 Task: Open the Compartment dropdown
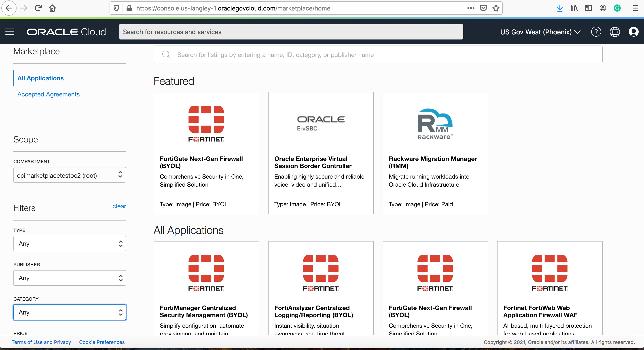[x=70, y=175]
